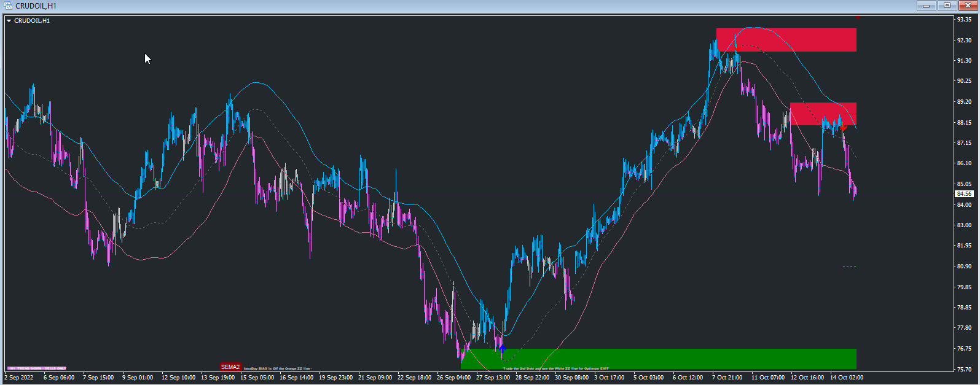
Task: Select the green support zone rectangle
Action: (658, 359)
